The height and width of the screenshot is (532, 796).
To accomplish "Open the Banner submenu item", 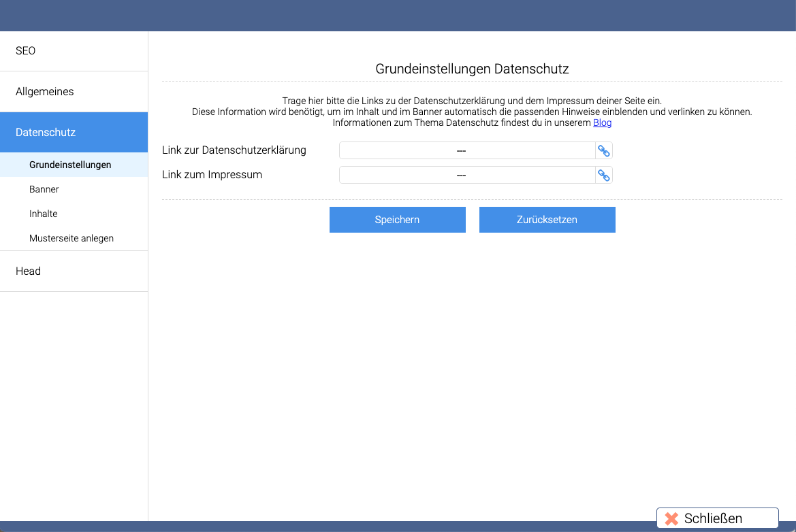I will (74, 189).
